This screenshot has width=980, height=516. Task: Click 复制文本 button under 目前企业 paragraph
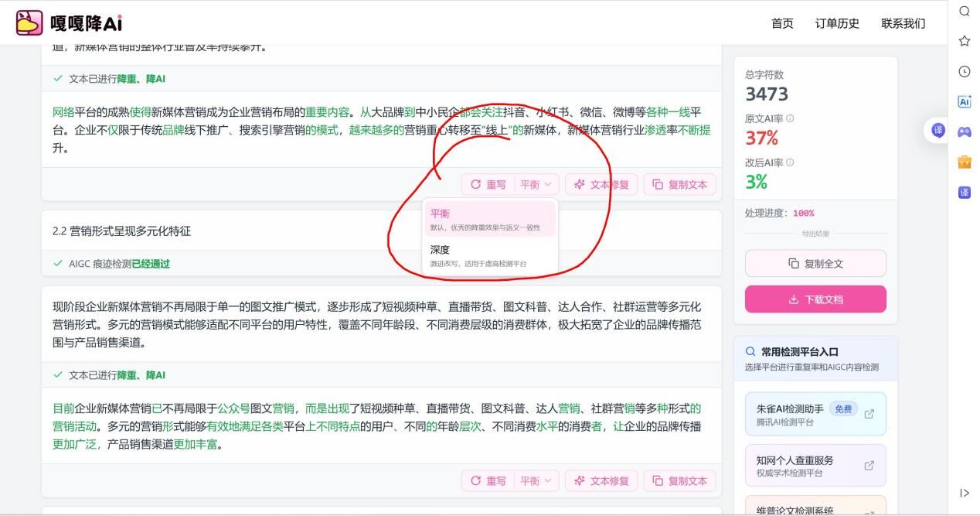point(679,481)
